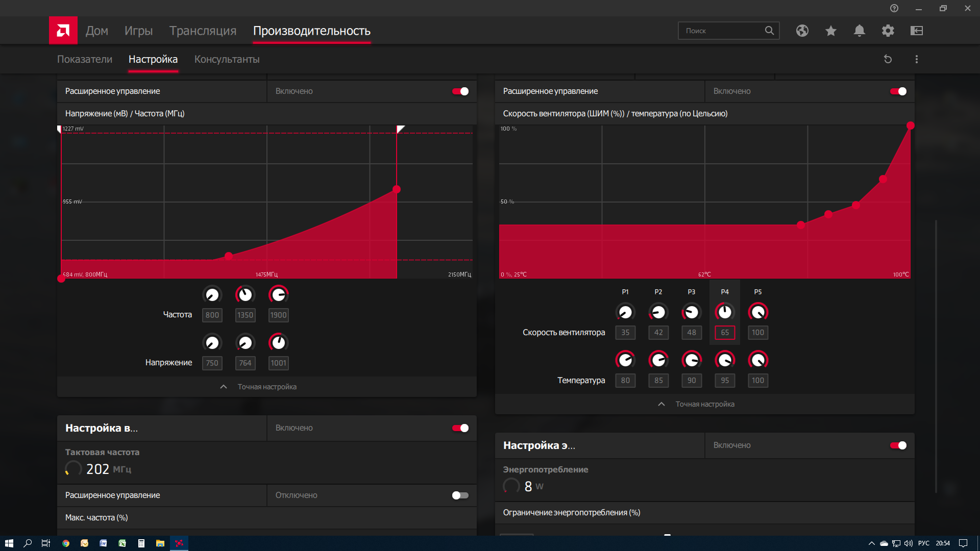The image size is (980, 551).
Task: Click the sidebar panel toggle icon
Action: (916, 31)
